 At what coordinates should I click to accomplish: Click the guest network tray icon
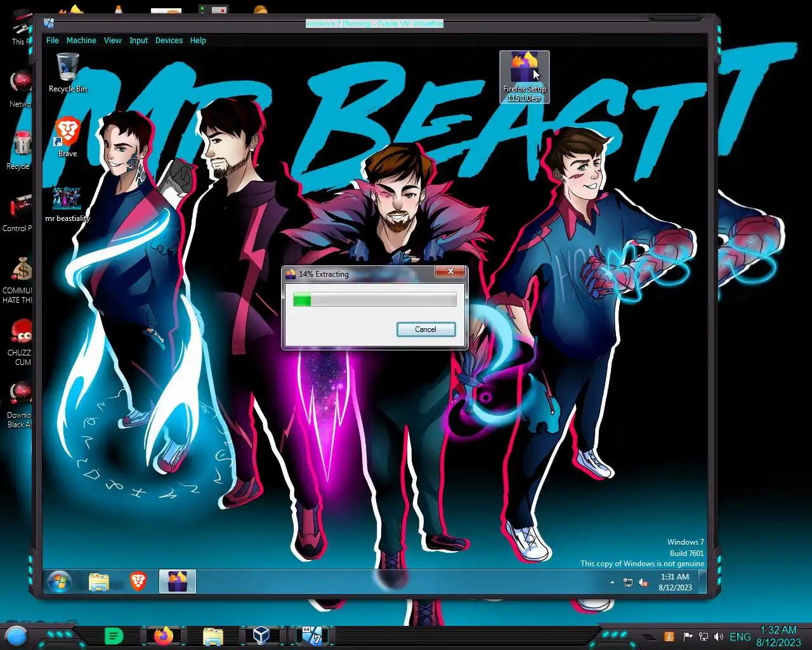(627, 582)
